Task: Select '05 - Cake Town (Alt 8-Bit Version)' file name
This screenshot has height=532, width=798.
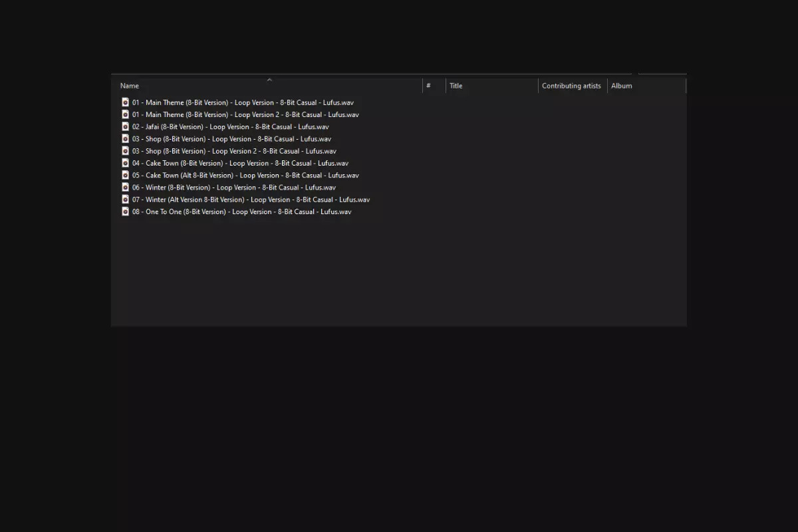Action: click(x=245, y=175)
